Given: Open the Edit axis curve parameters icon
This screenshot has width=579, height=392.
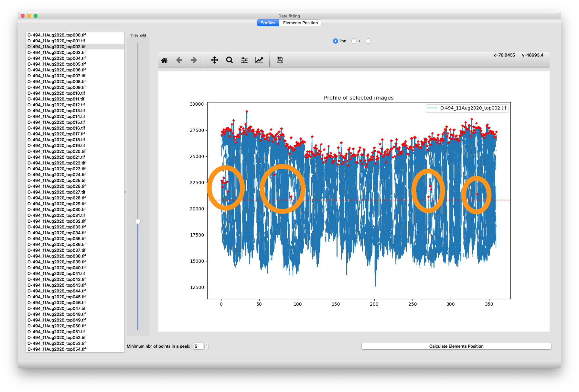Looking at the screenshot, I should tap(259, 60).
